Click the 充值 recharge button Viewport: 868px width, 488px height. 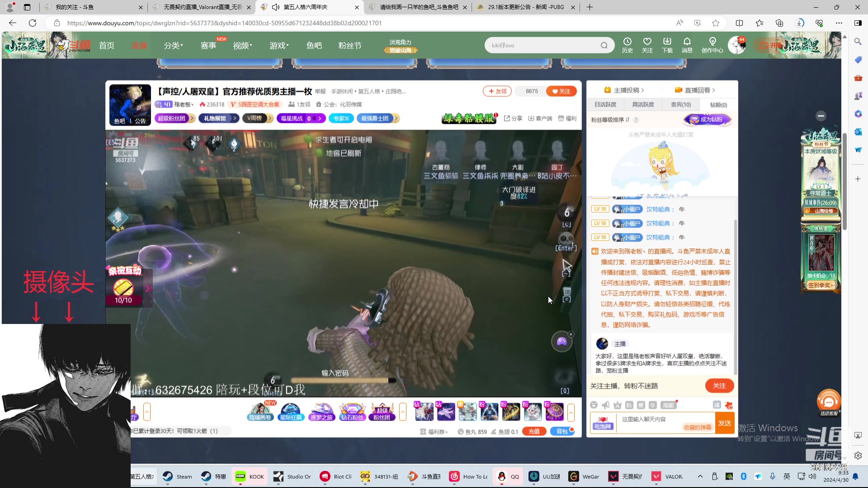click(x=534, y=431)
